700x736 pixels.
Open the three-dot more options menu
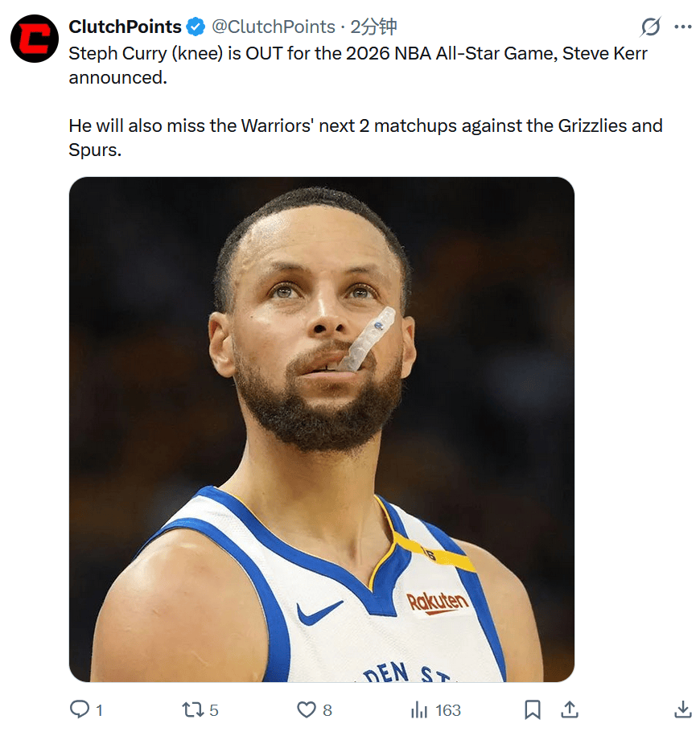tap(683, 27)
